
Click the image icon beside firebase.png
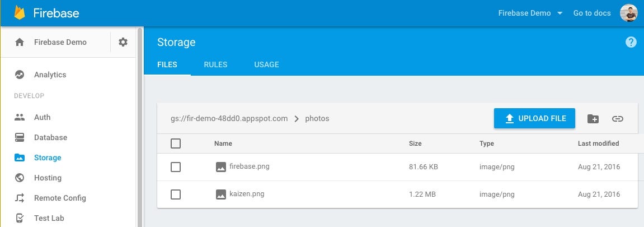tap(221, 167)
